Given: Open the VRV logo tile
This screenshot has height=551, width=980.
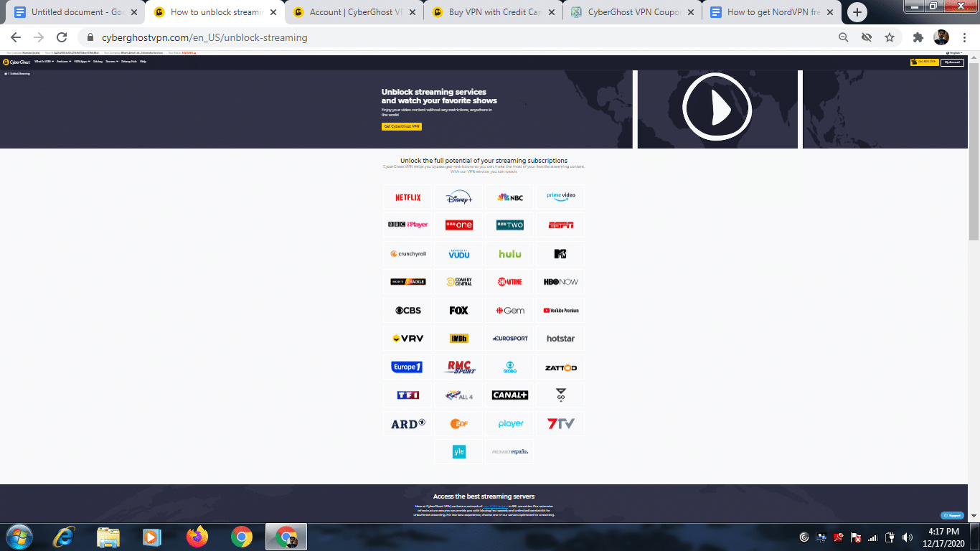Looking at the screenshot, I should [407, 339].
